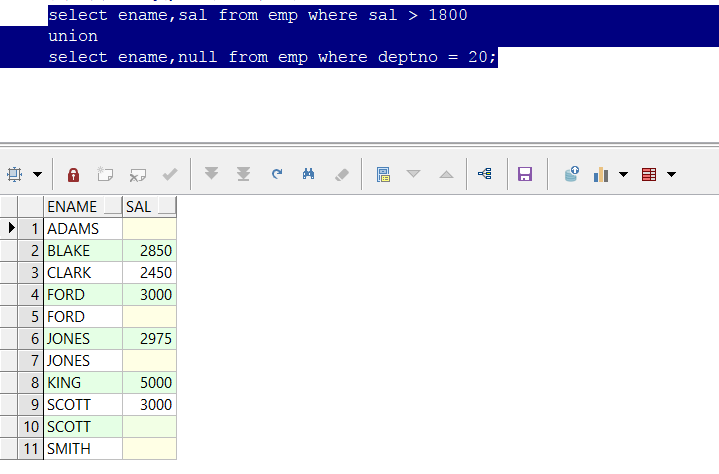Click the database export results icon
The image size is (719, 474).
(571, 174)
